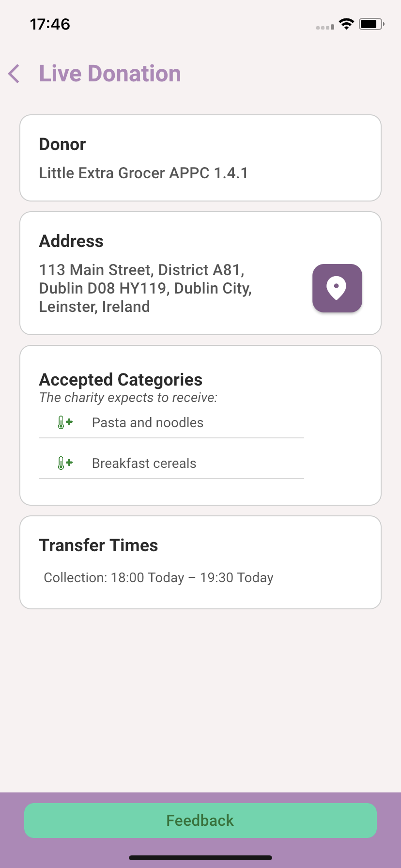Image resolution: width=401 pixels, height=868 pixels.
Task: Tap the Wi-Fi status icon
Action: click(x=346, y=24)
